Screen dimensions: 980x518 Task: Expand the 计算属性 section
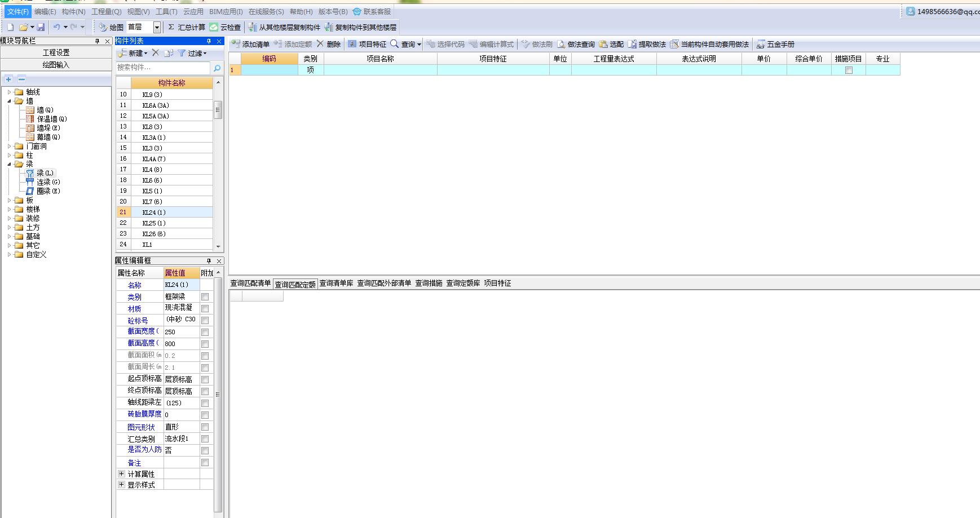[121, 473]
